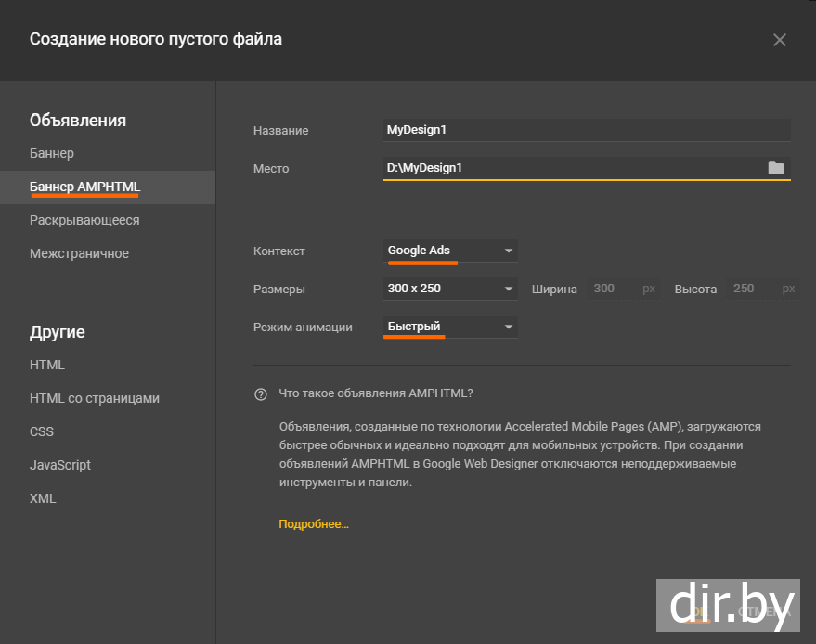Click the Ширина width field
This screenshot has height=644, width=816.
[613, 289]
